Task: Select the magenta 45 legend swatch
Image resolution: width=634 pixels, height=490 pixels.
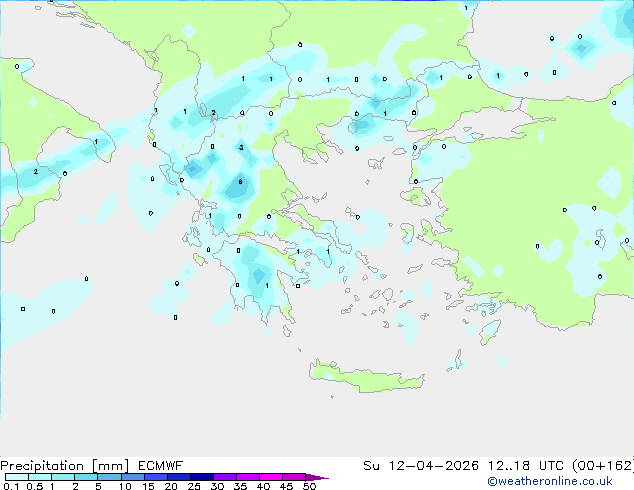Action: [x=294, y=478]
